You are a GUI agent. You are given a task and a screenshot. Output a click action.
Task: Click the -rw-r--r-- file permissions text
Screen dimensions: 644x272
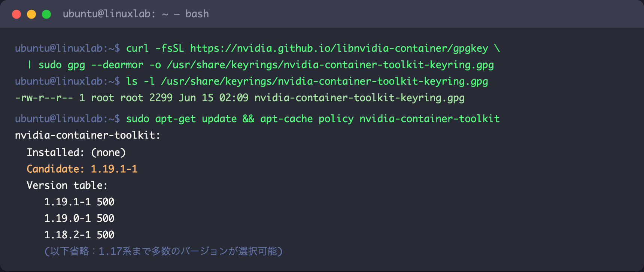pyautogui.click(x=44, y=98)
